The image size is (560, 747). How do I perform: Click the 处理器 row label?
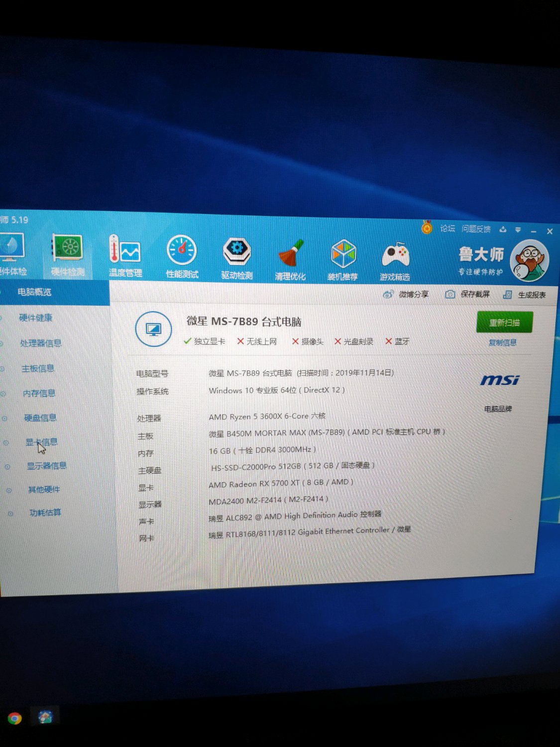tap(149, 418)
